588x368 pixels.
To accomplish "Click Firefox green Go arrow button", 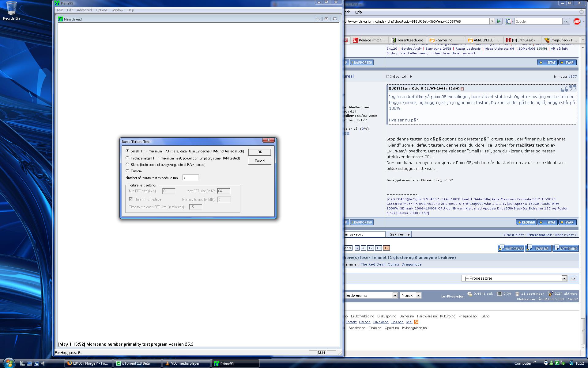I will (499, 21).
